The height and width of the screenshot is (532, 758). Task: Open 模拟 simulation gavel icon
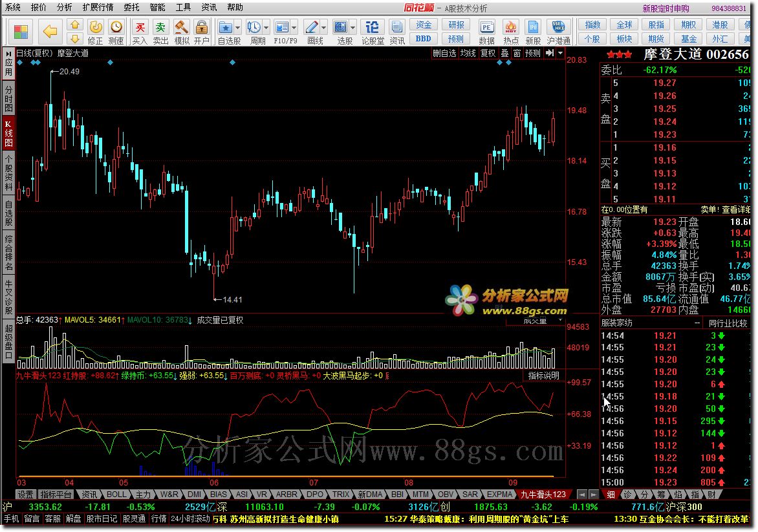coord(181,27)
